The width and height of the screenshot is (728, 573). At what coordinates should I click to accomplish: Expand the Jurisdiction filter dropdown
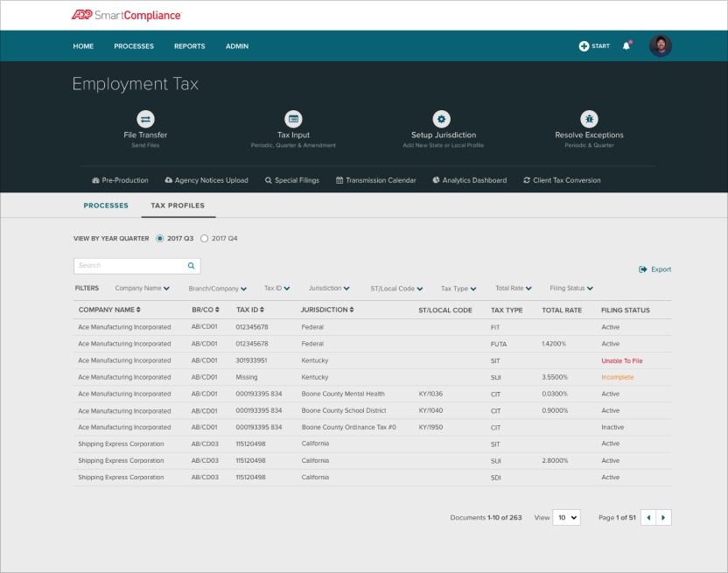(x=329, y=289)
